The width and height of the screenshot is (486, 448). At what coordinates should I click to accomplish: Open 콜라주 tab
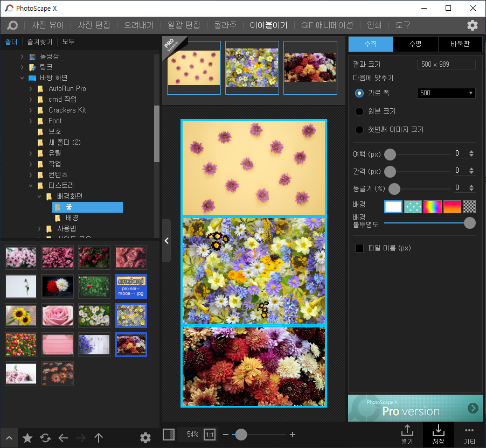coord(225,25)
